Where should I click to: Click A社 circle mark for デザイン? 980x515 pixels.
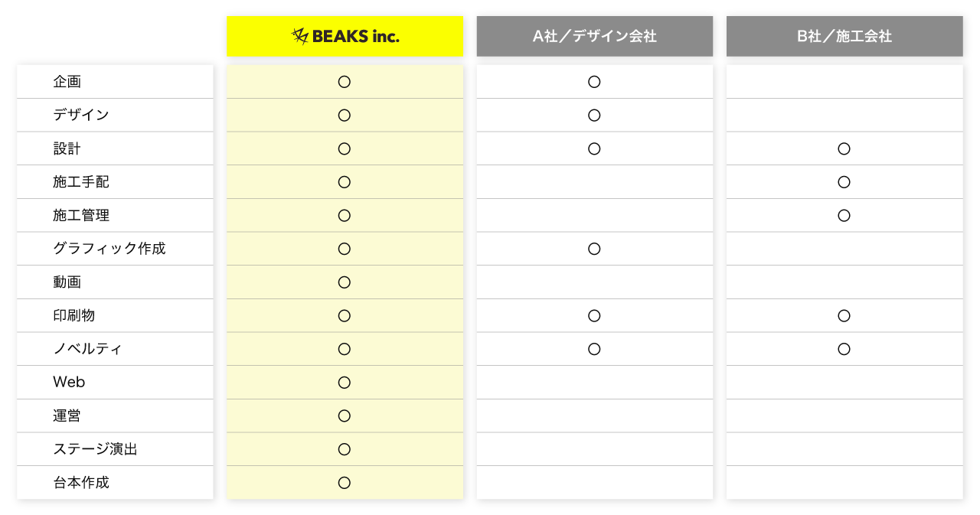(594, 116)
